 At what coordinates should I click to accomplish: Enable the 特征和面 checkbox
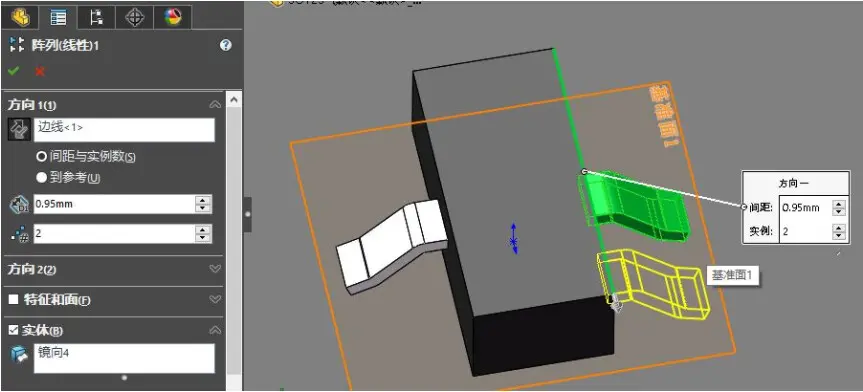click(x=14, y=300)
